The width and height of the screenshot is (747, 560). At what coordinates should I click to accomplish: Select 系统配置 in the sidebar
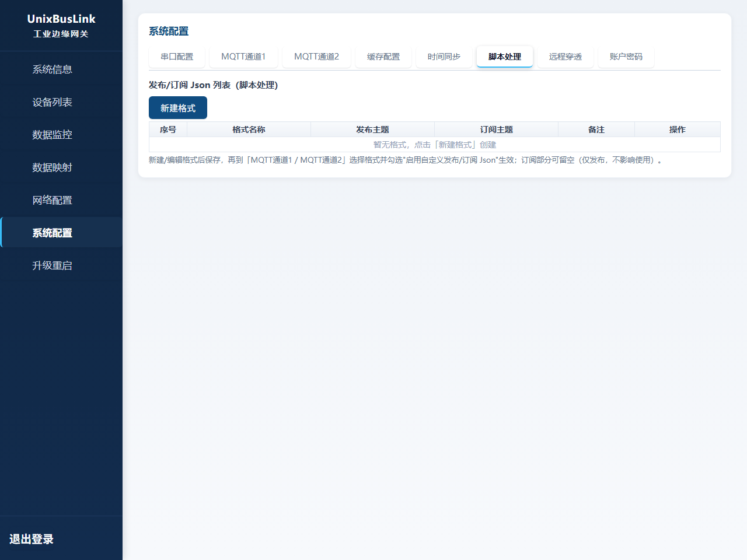point(61,233)
